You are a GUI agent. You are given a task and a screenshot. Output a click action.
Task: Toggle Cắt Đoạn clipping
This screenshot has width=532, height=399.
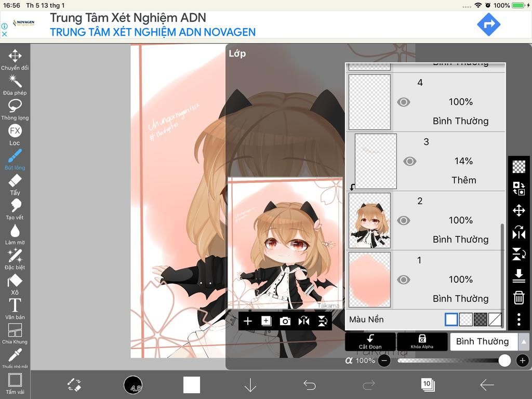[370, 342]
